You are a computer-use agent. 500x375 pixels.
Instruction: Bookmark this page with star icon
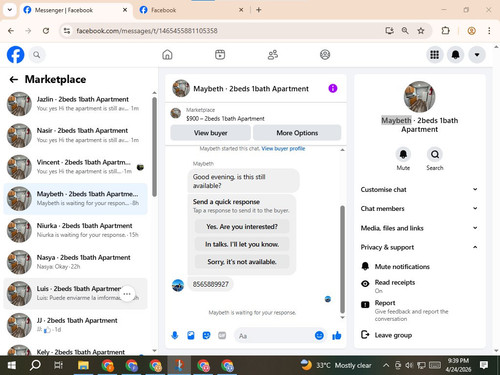pos(421,31)
